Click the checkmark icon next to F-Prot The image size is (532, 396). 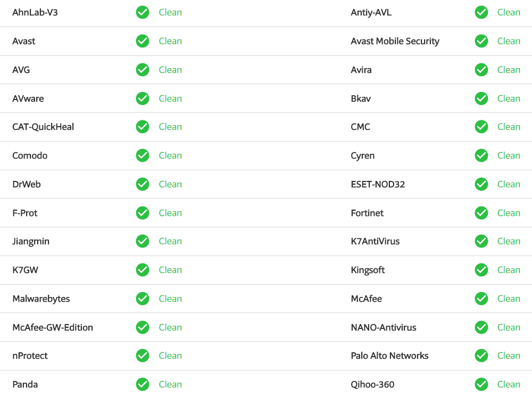[x=143, y=213]
